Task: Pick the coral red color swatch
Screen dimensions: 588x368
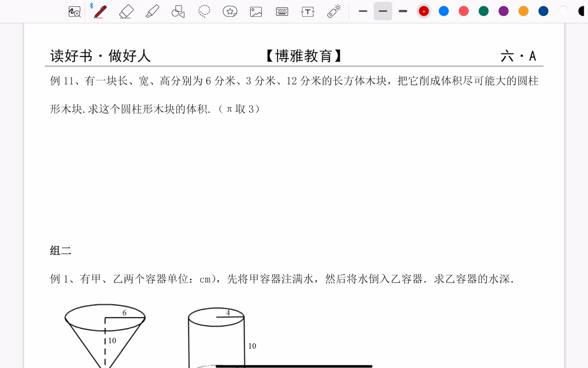Action: pyautogui.click(x=464, y=11)
